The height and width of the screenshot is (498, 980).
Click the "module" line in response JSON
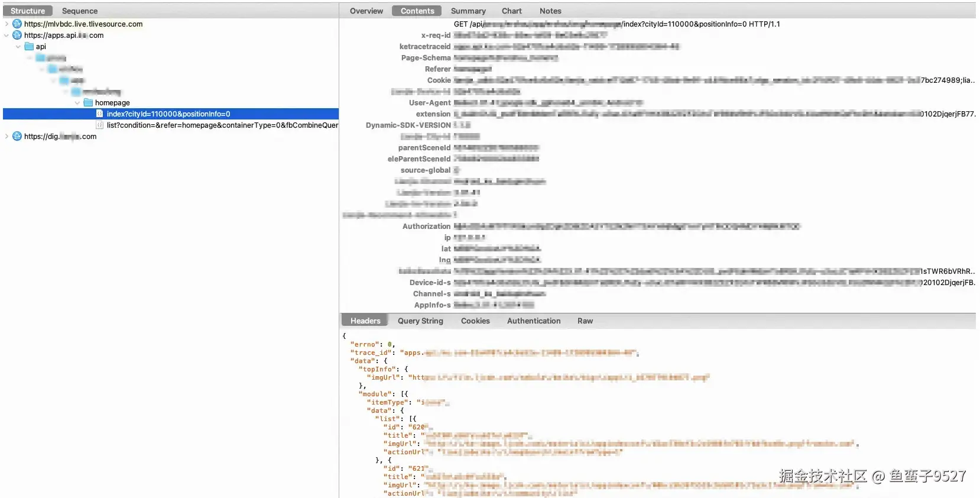coord(384,394)
